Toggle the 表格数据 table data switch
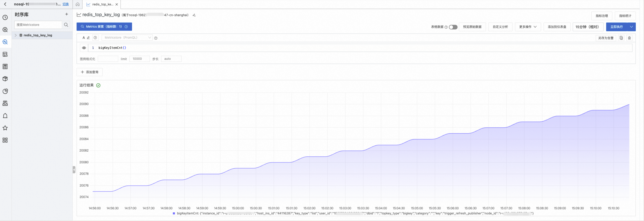Screen dimensions: 644x221 [453, 27]
